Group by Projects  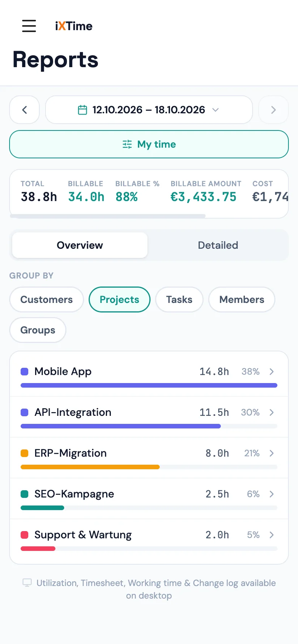coord(120,299)
